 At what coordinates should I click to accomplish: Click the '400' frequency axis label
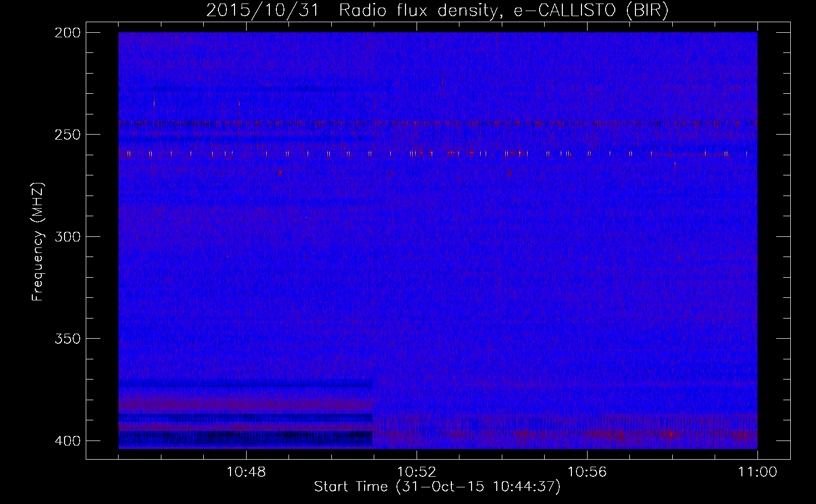click(68, 441)
